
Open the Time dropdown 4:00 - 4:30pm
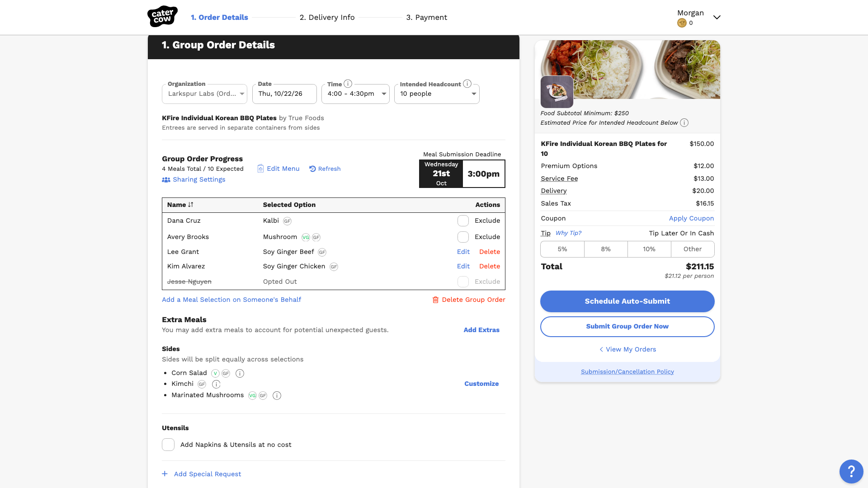coord(355,94)
